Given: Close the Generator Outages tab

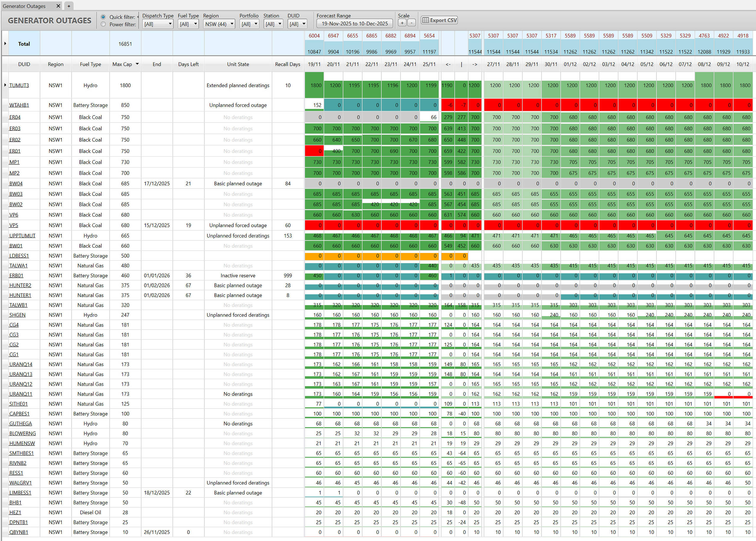Looking at the screenshot, I should (58, 6).
